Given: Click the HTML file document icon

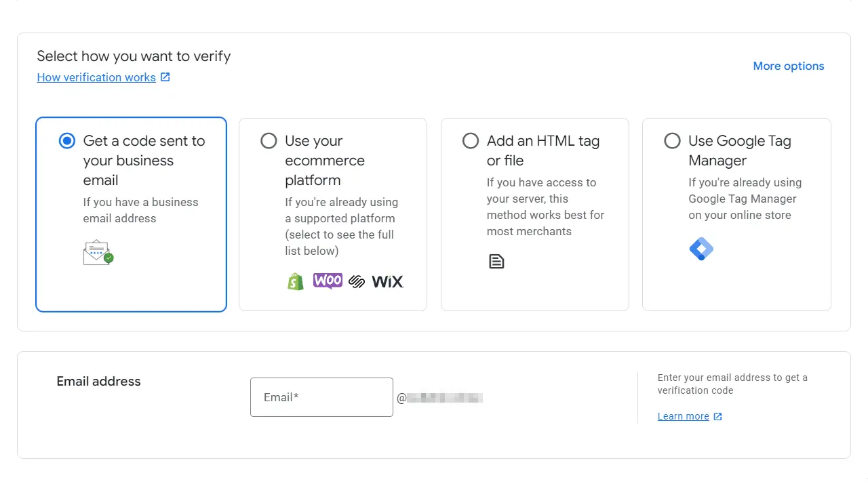Looking at the screenshot, I should point(496,261).
